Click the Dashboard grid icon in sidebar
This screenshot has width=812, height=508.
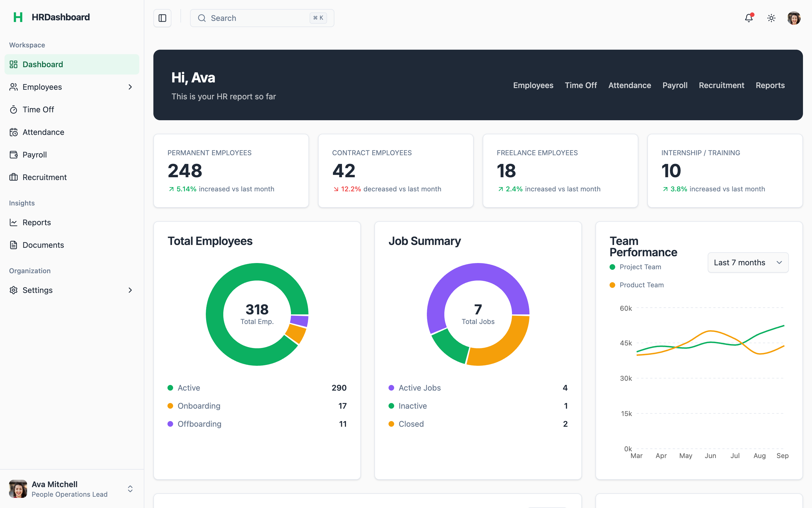point(14,64)
